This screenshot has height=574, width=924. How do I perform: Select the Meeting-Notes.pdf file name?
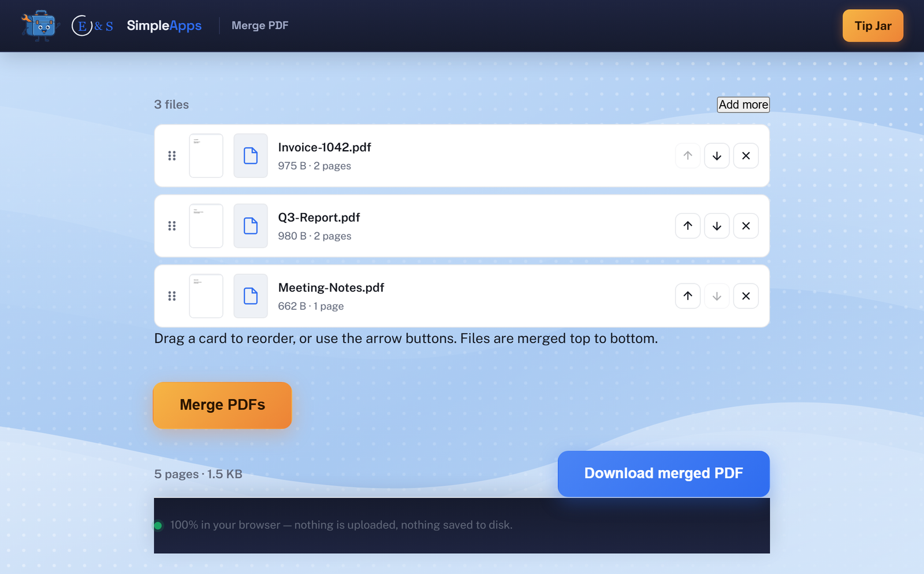(x=331, y=288)
